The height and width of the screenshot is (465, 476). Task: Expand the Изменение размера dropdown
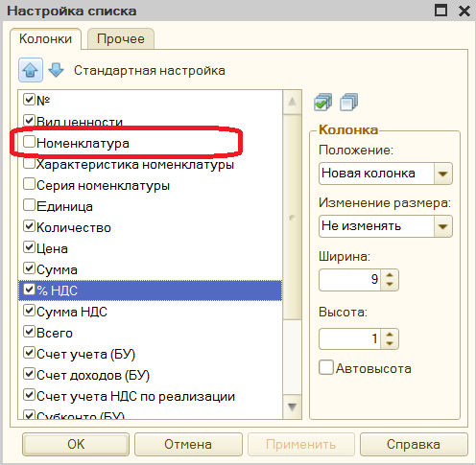pyautogui.click(x=443, y=226)
